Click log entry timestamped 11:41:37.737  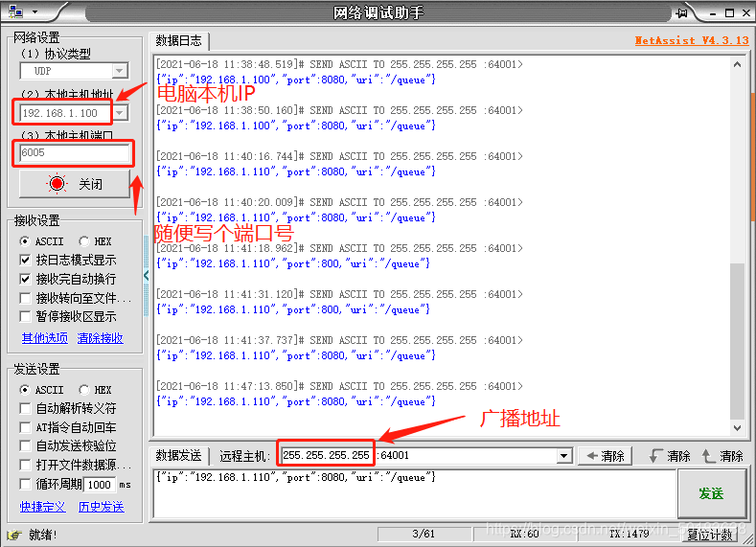pos(339,341)
